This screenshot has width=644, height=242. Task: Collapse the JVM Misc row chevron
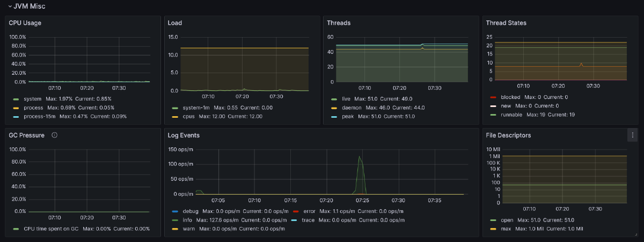pos(9,6)
